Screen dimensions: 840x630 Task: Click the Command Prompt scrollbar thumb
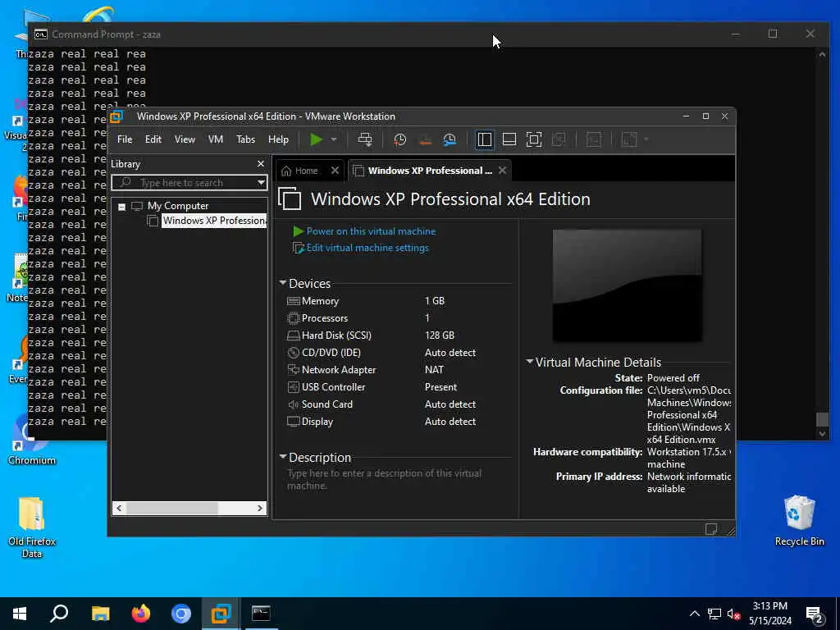click(822, 419)
